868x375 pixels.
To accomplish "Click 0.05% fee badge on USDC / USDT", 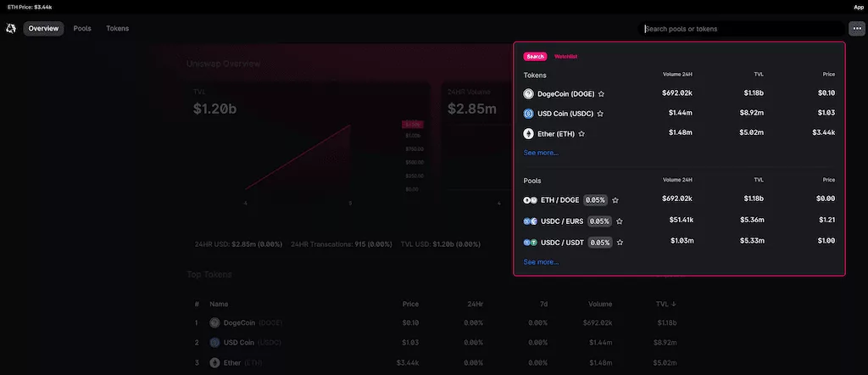I will coord(600,242).
